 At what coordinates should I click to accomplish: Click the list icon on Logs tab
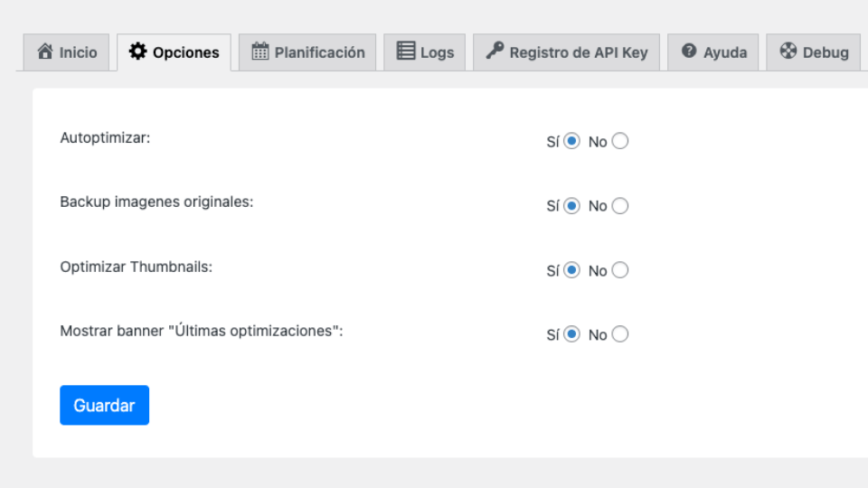coord(406,51)
